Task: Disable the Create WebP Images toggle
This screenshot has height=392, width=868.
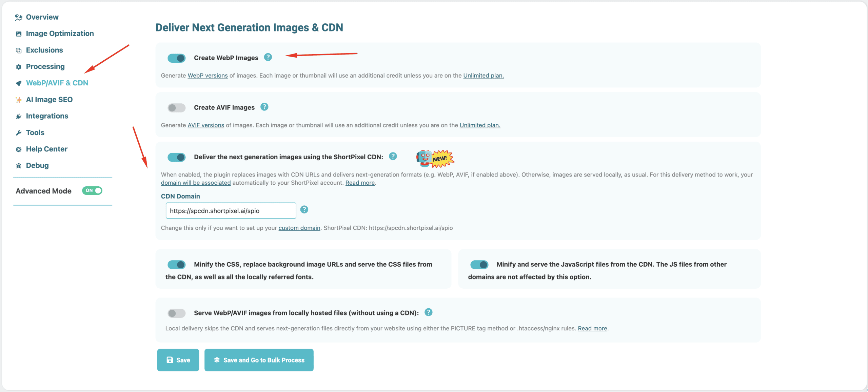Action: pyautogui.click(x=177, y=58)
